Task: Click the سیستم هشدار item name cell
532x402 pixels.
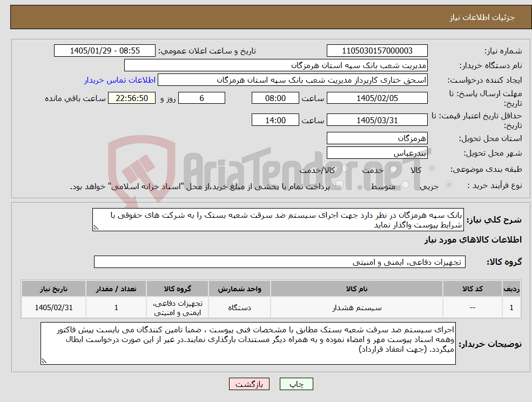Action: tap(356, 307)
